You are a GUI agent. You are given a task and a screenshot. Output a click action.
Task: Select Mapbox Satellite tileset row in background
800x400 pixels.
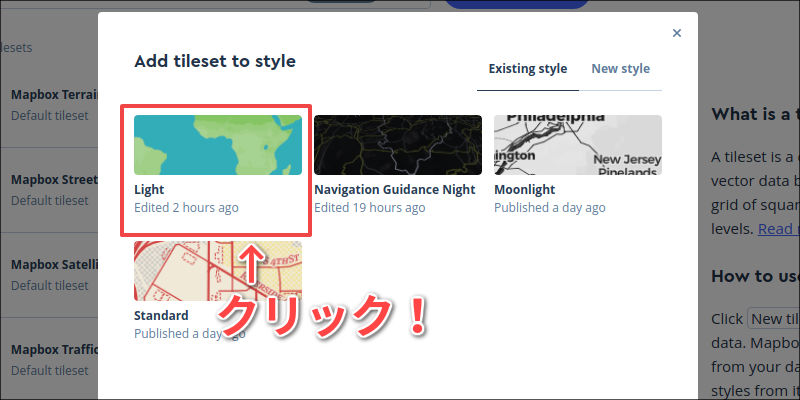(49, 275)
